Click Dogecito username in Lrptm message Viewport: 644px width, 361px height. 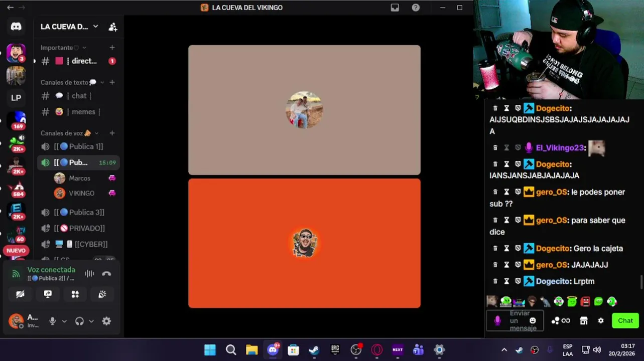coord(553,281)
